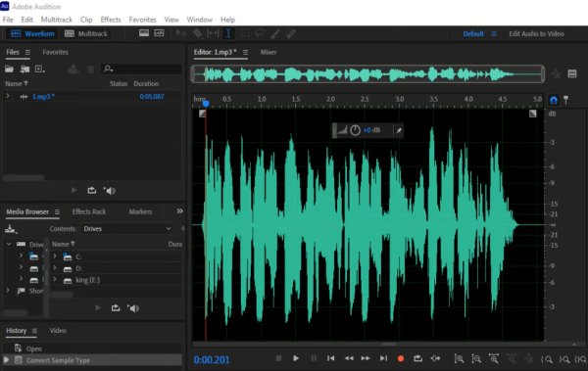Click the Fade Out handle
The image size is (588, 371).
coord(532,114)
